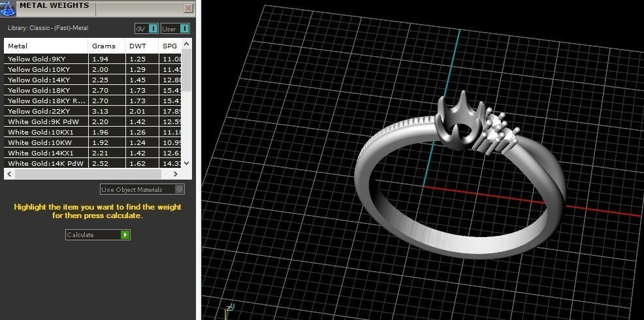Click the Metal Weights scale icon
Screen dimensions: 644x320
[x=8, y=7]
